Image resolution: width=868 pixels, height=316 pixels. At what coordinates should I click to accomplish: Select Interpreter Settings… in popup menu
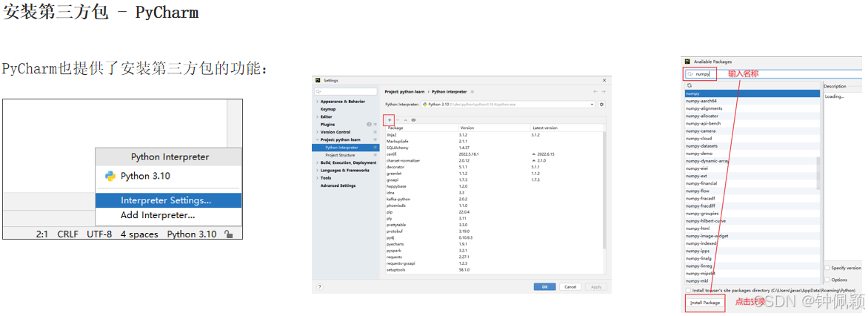pyautogui.click(x=168, y=200)
